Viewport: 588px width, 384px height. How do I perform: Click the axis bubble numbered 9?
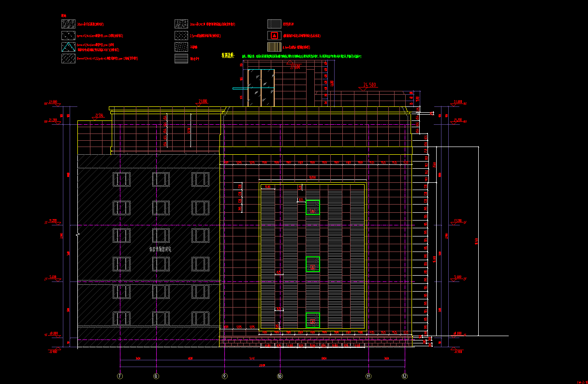(224, 376)
